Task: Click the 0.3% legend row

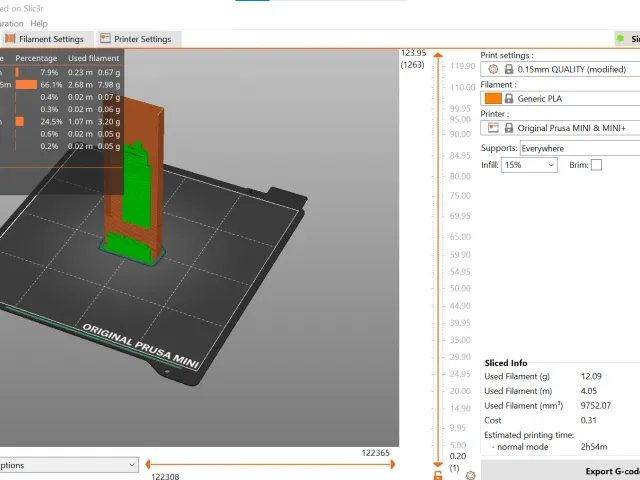Action: click(60, 109)
